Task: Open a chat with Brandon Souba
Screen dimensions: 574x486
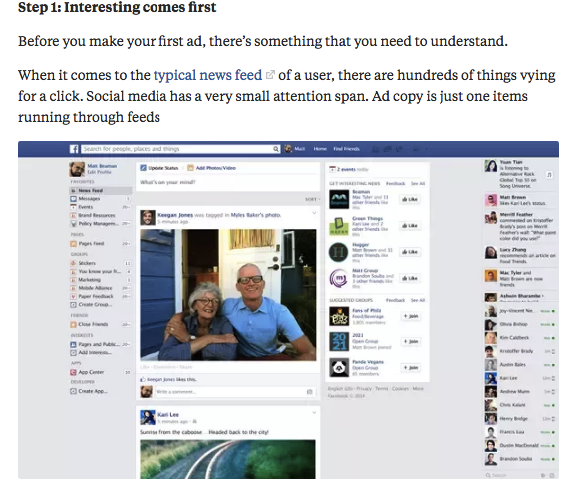Action: [520, 459]
